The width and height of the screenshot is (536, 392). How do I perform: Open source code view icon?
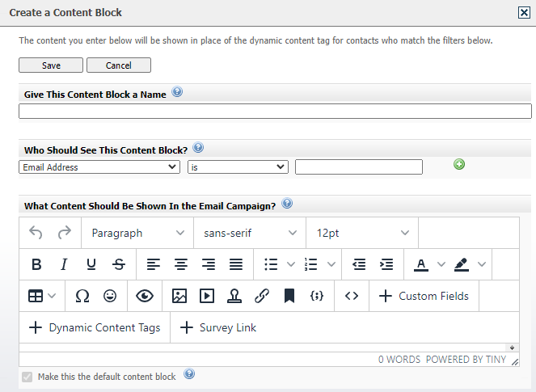click(x=352, y=296)
